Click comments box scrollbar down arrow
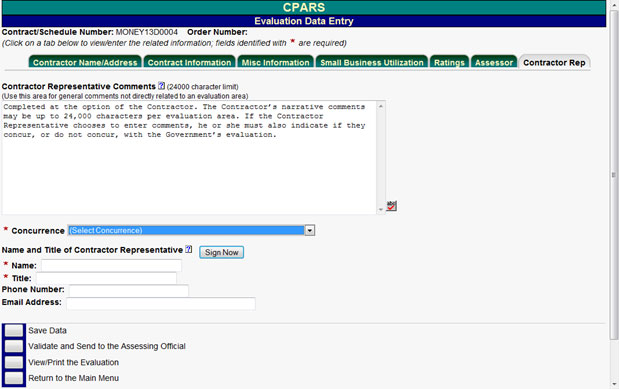The width and height of the screenshot is (619, 389). (381, 210)
